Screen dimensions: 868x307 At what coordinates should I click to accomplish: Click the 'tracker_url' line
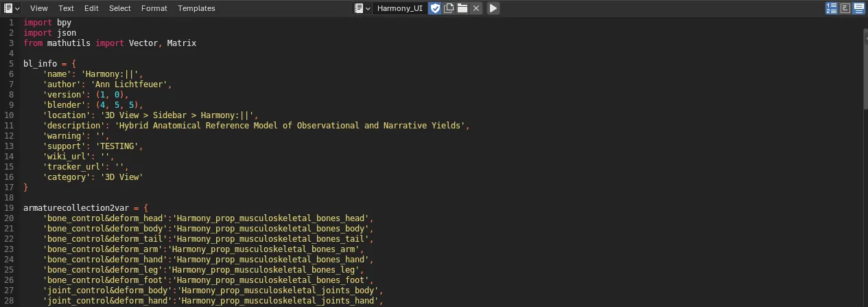[x=85, y=167]
